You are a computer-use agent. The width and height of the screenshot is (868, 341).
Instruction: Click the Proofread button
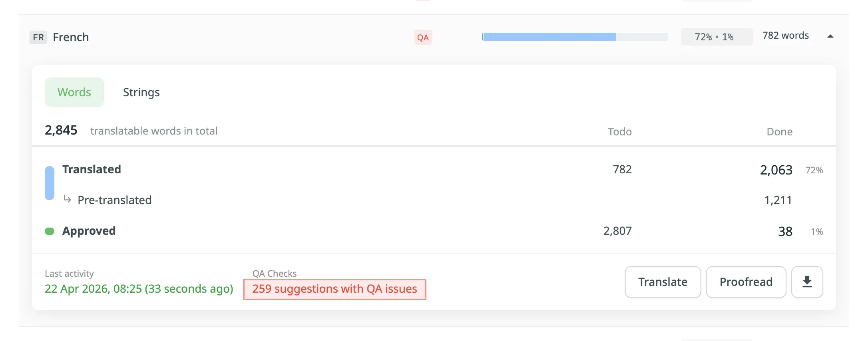[x=746, y=282]
